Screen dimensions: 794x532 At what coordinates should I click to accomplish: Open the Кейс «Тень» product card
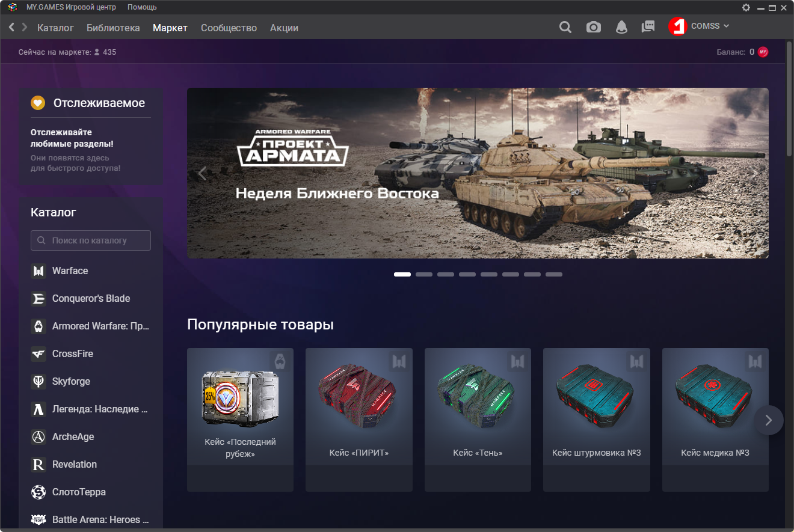(x=478, y=420)
